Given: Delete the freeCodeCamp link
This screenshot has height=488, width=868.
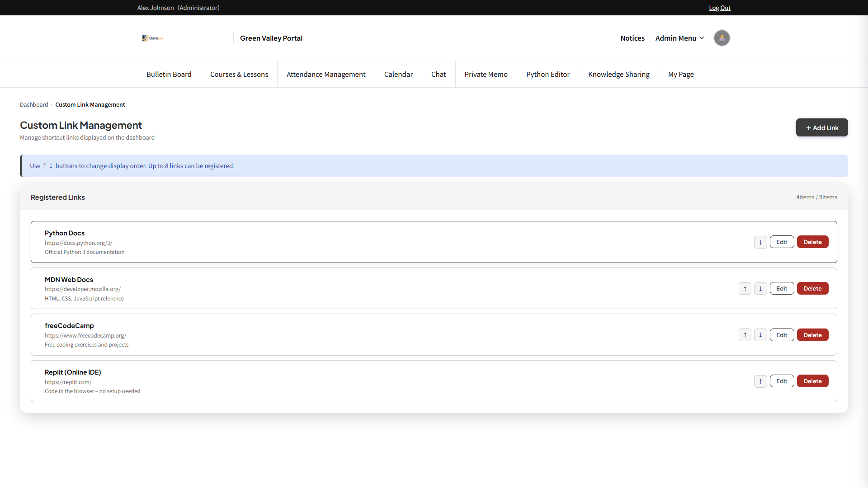Looking at the screenshot, I should [812, 335].
